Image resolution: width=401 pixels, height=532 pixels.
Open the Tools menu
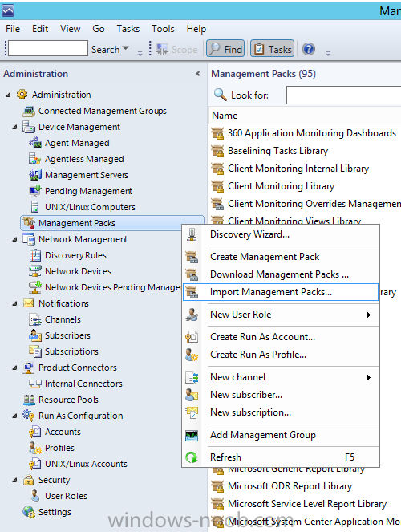point(163,29)
